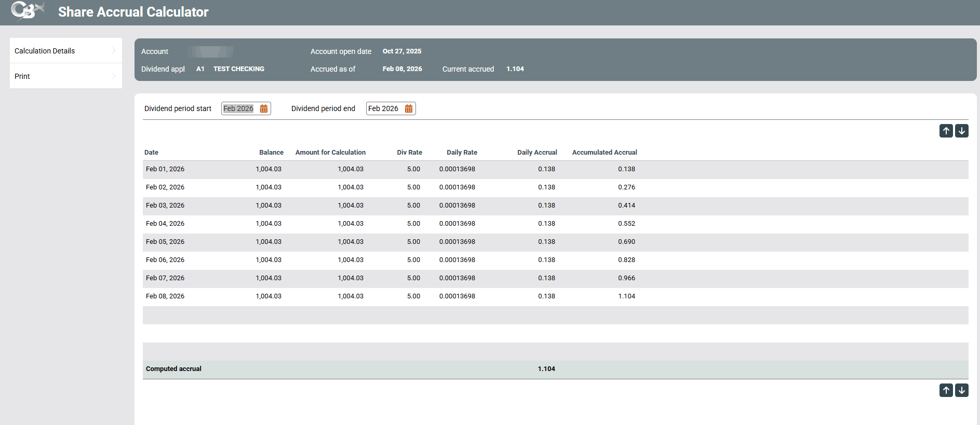
Task: Click the Accumulated Accrual column header
Action: (x=604, y=153)
